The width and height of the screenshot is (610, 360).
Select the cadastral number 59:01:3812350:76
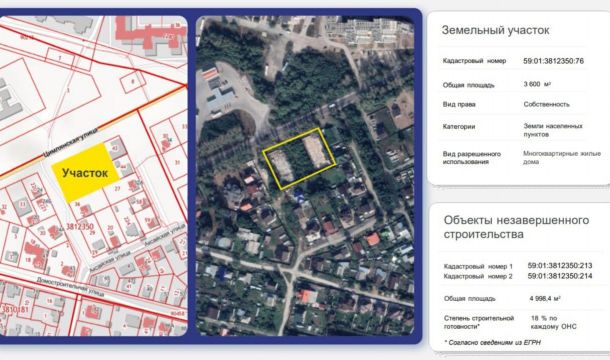tap(553, 61)
